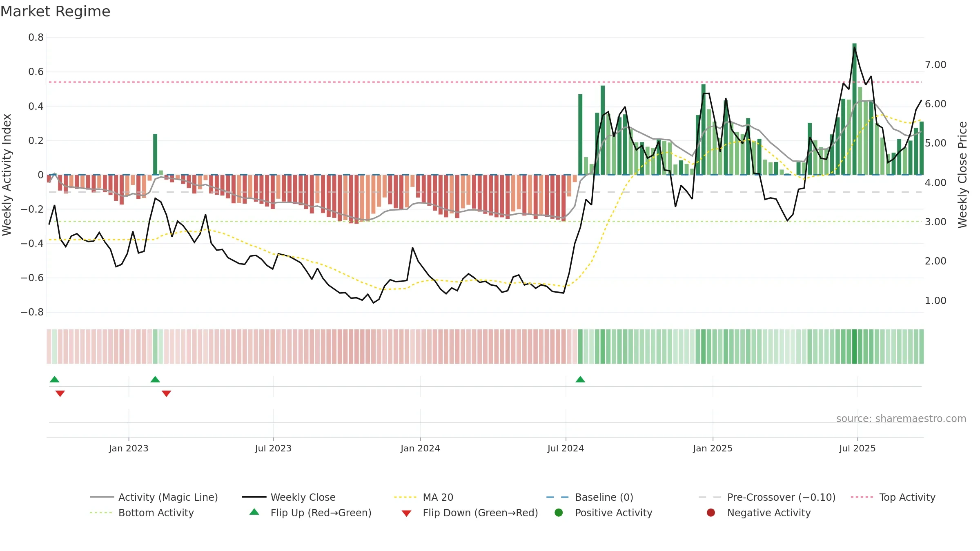Image resolution: width=980 pixels, height=551 pixels.
Task: Toggle the Flip Down (Green→Red) legend entry
Action: tap(470, 513)
